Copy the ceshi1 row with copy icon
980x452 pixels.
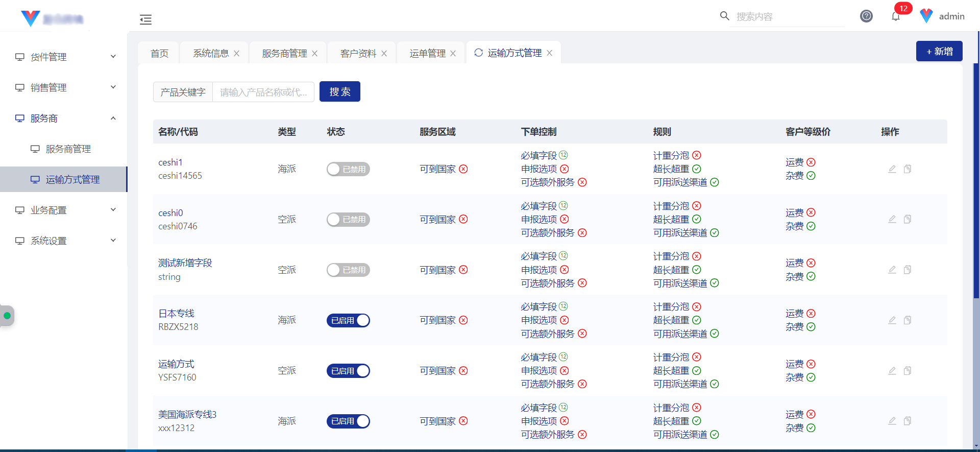coord(908,169)
